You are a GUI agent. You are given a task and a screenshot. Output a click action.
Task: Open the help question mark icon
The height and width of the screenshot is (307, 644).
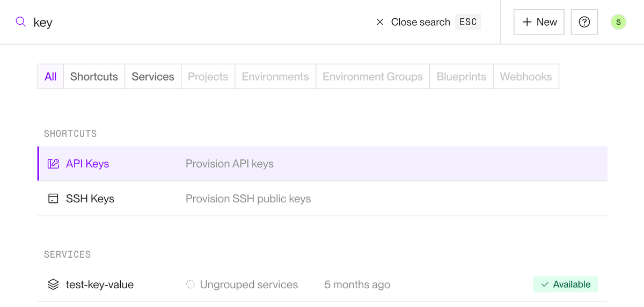(x=584, y=22)
